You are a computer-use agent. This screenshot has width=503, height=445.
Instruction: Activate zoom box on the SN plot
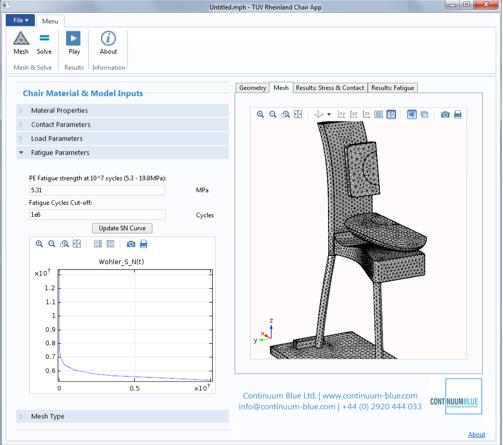click(x=64, y=244)
